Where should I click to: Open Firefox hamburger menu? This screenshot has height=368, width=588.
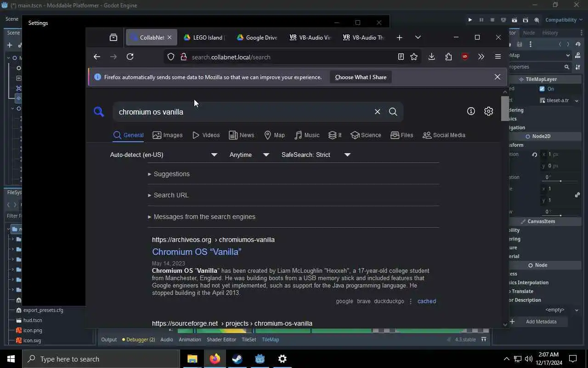(498, 57)
